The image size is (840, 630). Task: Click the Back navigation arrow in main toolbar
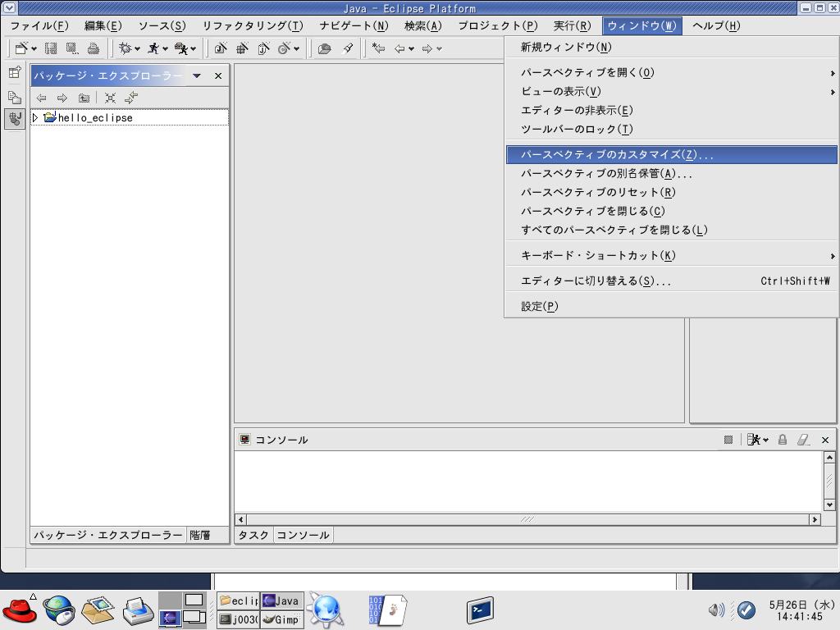(399, 48)
